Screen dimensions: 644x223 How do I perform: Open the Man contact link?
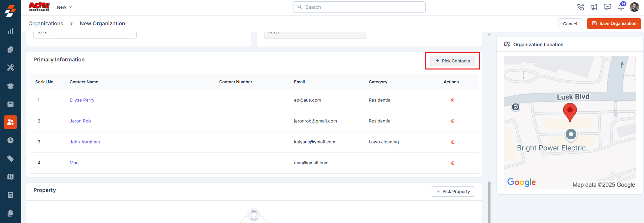point(74,163)
